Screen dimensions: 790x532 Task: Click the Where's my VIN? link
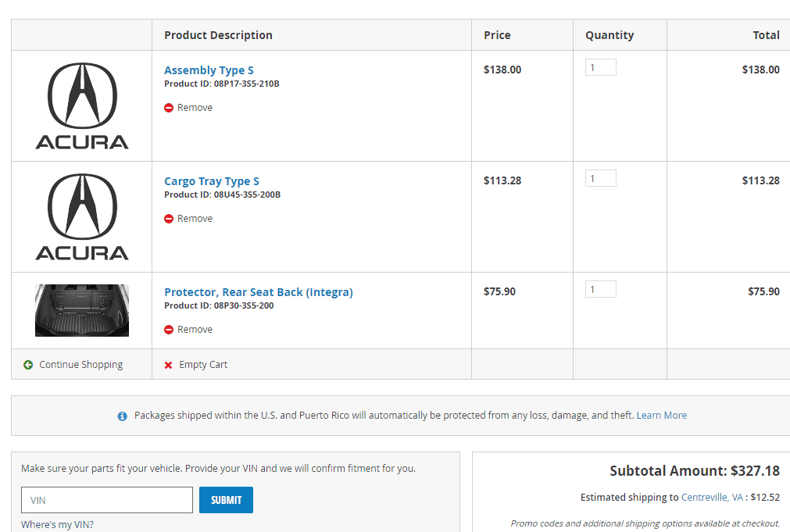point(57,525)
